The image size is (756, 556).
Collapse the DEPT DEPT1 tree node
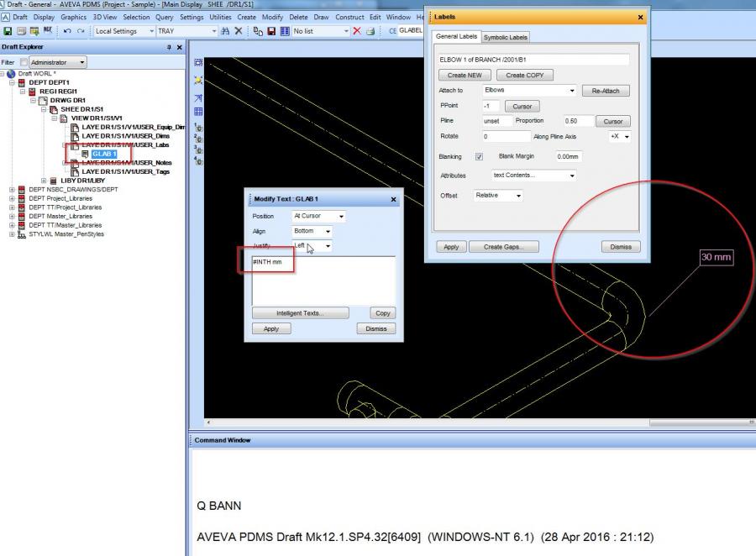[x=12, y=82]
